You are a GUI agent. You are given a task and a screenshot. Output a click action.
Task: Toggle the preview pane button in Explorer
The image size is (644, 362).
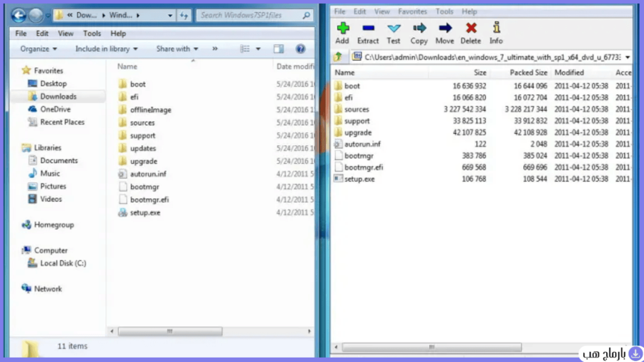[x=279, y=49]
